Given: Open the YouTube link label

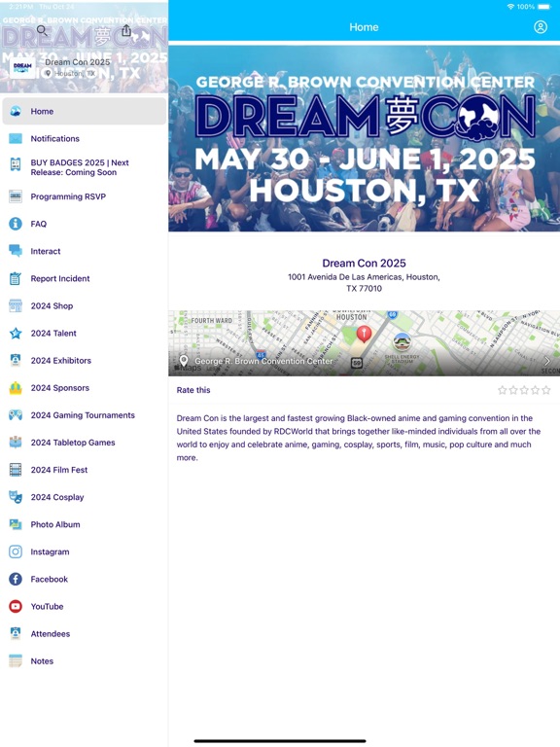Looking at the screenshot, I should pyautogui.click(x=47, y=607).
